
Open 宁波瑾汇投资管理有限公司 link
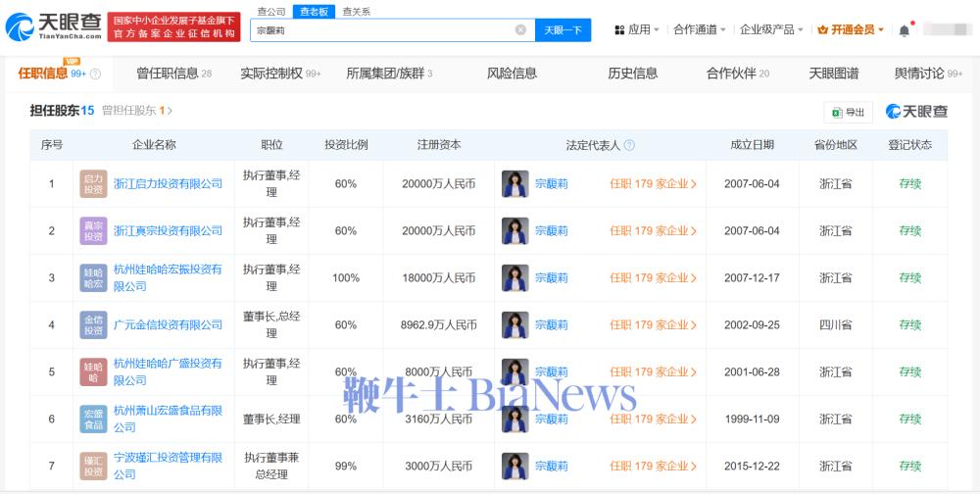click(169, 466)
